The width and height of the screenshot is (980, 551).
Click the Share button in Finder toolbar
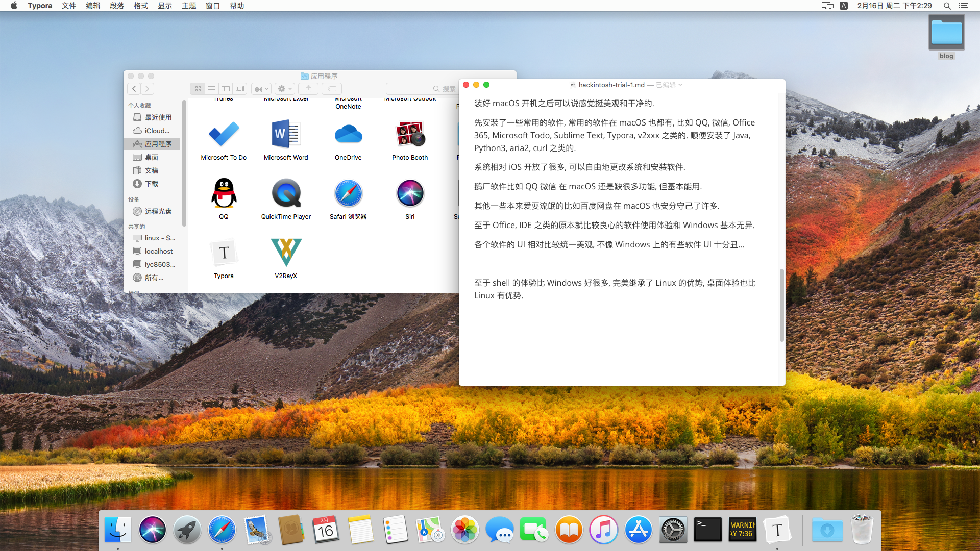(308, 88)
